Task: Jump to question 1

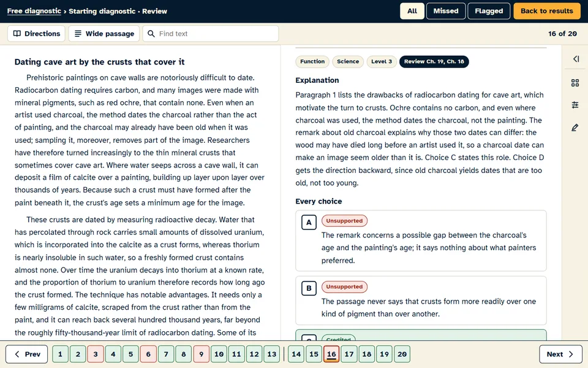Action: (x=60, y=354)
